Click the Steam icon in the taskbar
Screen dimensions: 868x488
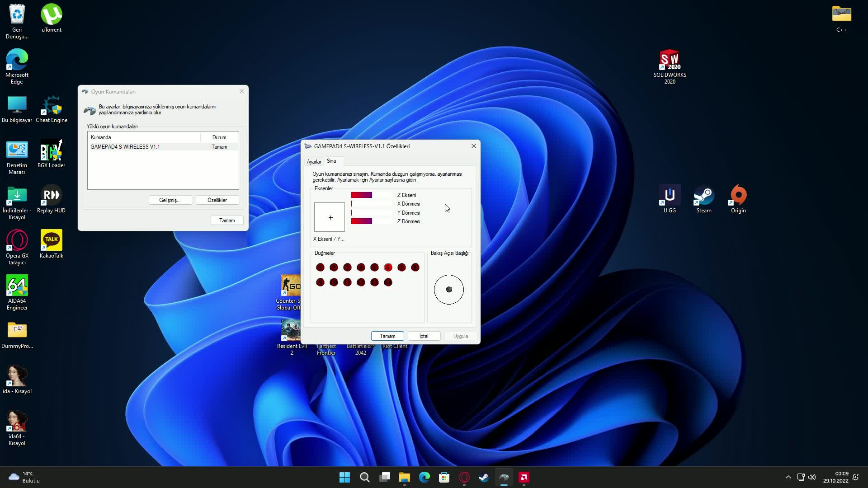pyautogui.click(x=484, y=477)
